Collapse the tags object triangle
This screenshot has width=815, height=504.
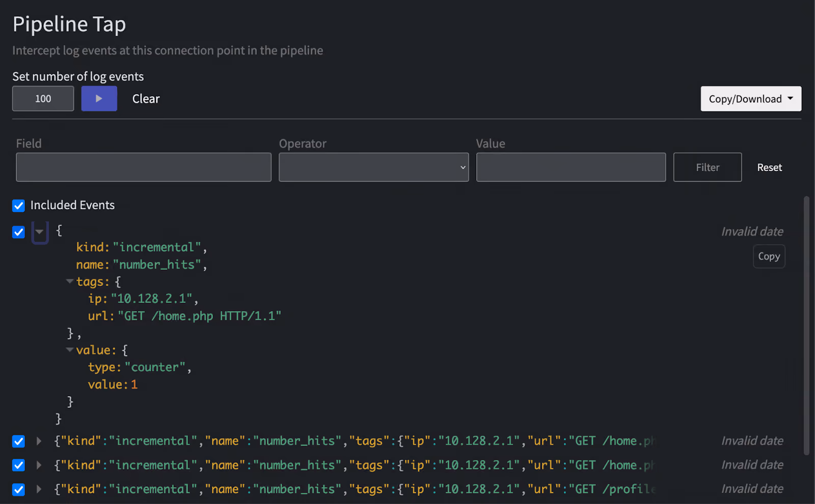tap(70, 281)
